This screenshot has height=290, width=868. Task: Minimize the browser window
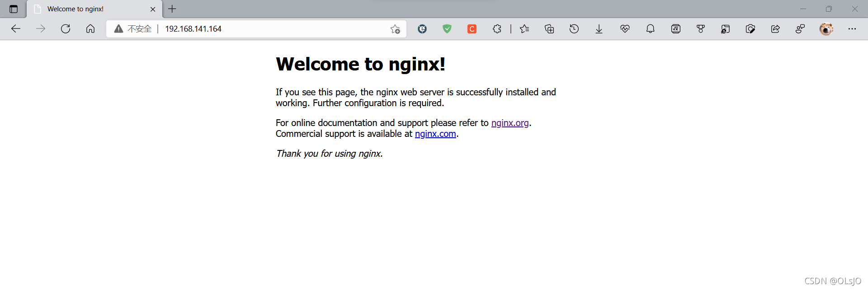click(803, 9)
